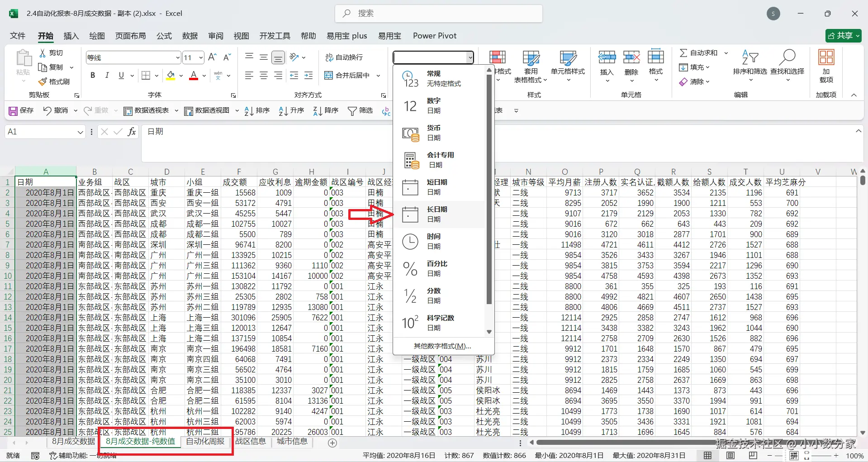Add a new sheet with plus icon
The width and height of the screenshot is (868, 462).
click(x=332, y=443)
